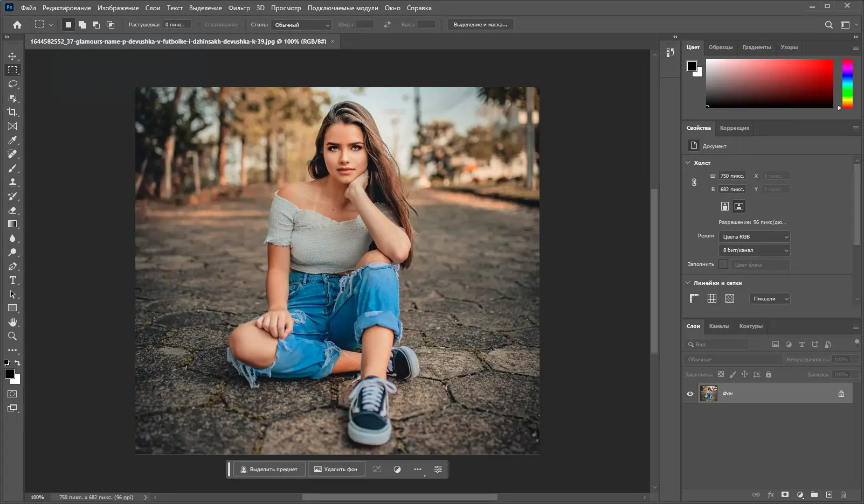Select the Hand tool

point(12,322)
